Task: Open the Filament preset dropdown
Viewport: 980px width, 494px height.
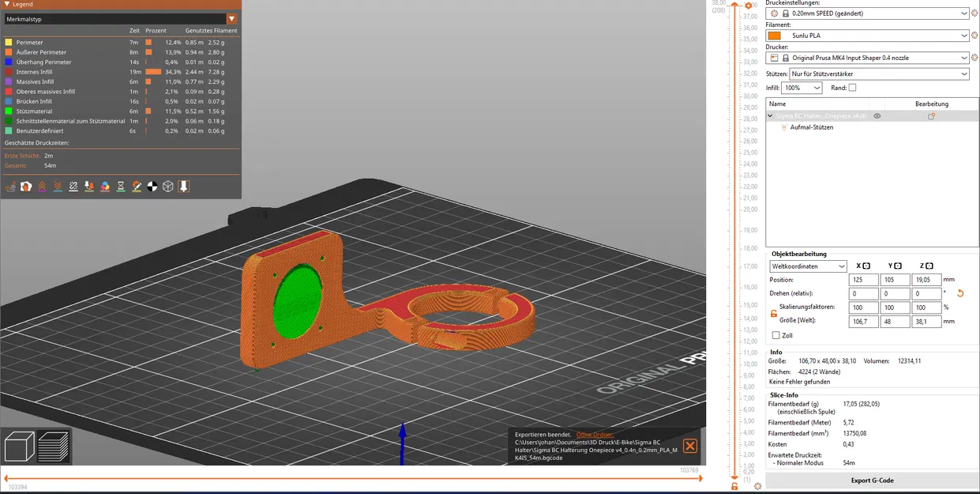Action: click(868, 36)
